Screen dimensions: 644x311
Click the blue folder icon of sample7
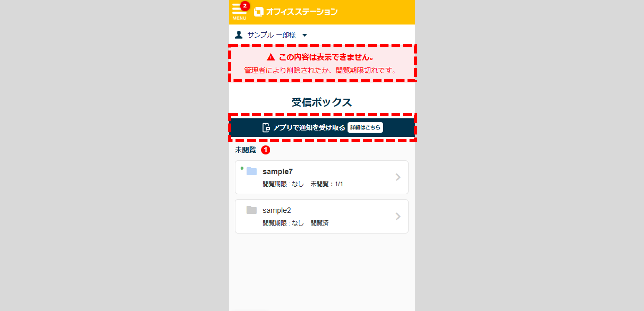(251, 171)
